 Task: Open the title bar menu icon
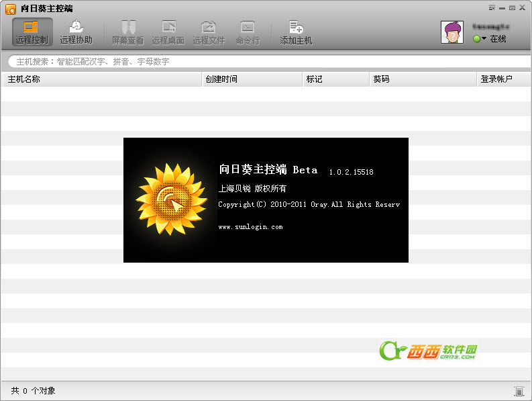coord(492,7)
